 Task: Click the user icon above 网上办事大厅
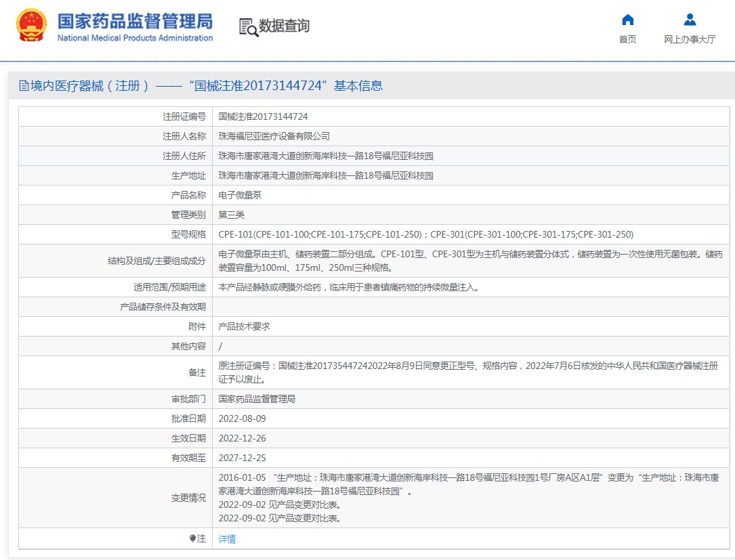point(690,20)
